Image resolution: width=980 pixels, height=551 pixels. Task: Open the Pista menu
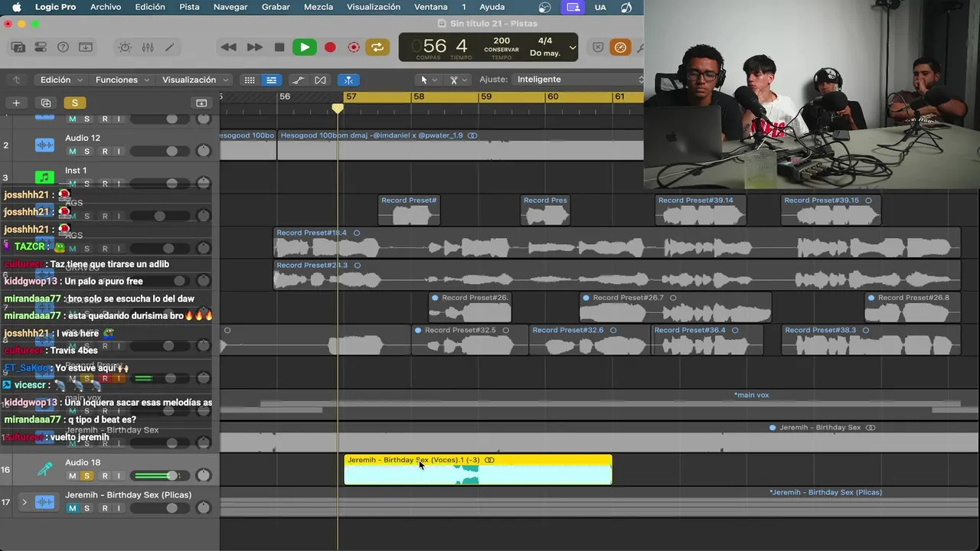tap(189, 7)
